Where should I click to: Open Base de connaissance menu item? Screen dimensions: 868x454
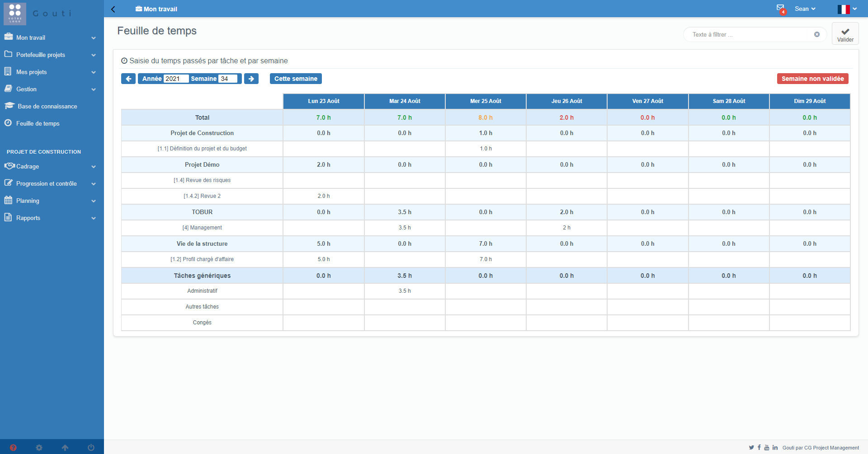click(47, 106)
